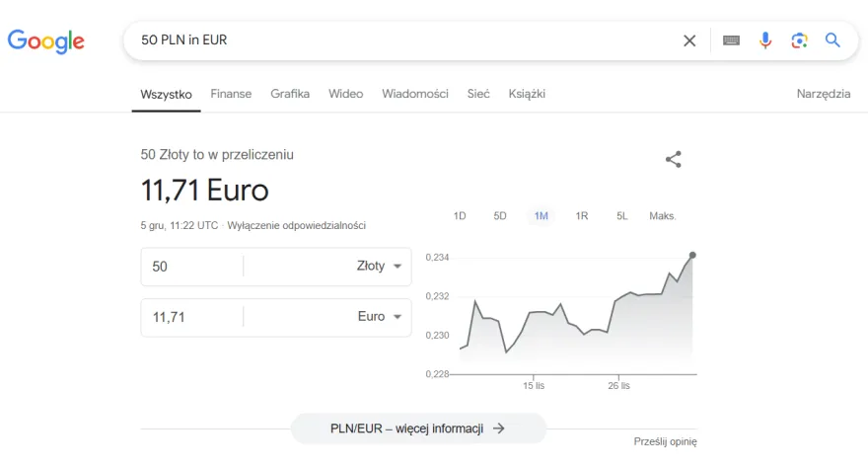Clear the search box with X icon

click(689, 40)
